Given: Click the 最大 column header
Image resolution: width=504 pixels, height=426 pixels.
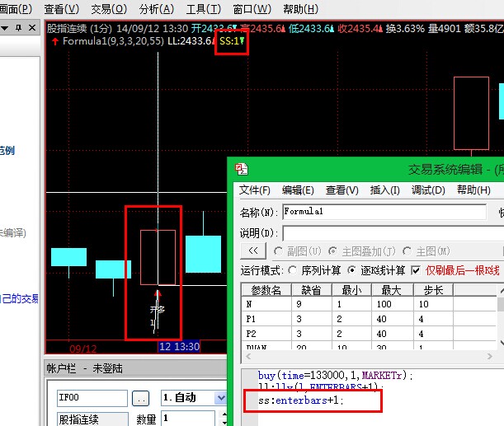Looking at the screenshot, I should click(x=392, y=290).
